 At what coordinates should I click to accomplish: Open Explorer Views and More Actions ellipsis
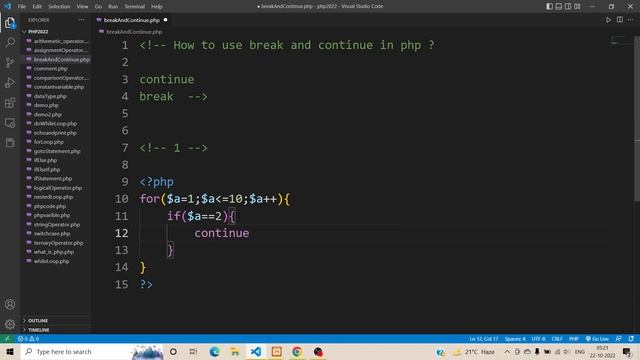(x=81, y=20)
